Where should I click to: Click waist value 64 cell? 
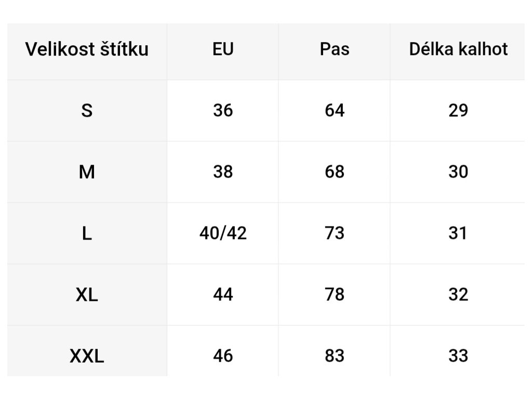pyautogui.click(x=334, y=111)
